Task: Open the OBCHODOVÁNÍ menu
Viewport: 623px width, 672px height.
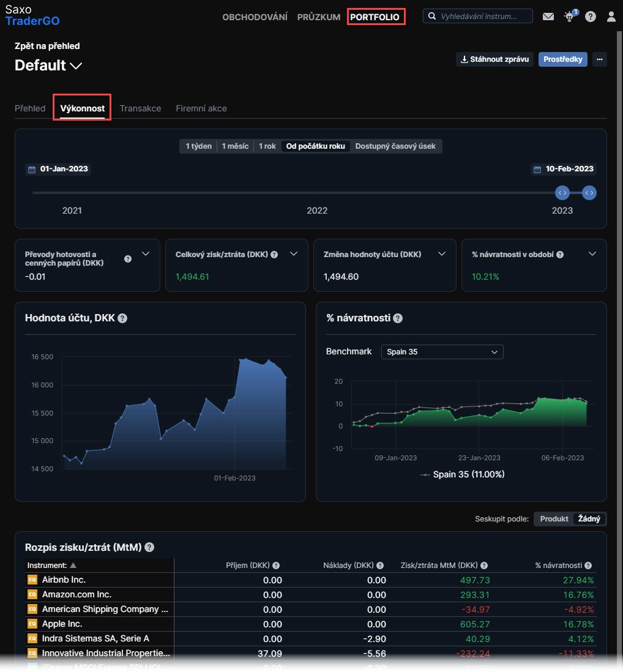Action: point(255,17)
